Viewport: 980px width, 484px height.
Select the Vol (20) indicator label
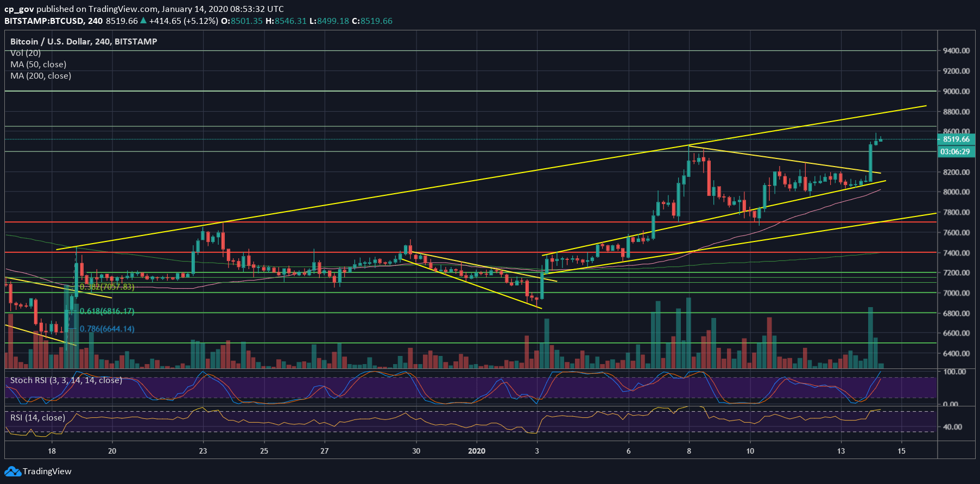pyautogui.click(x=26, y=53)
